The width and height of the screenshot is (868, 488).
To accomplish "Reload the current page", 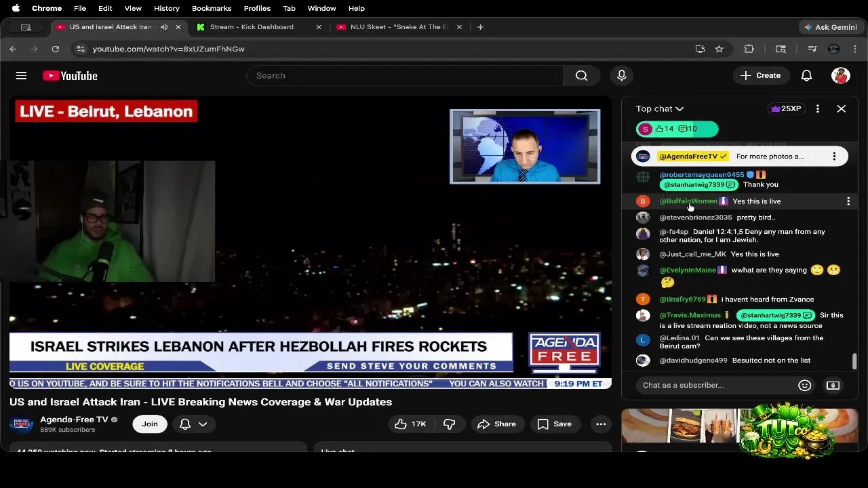I will 56,49.
